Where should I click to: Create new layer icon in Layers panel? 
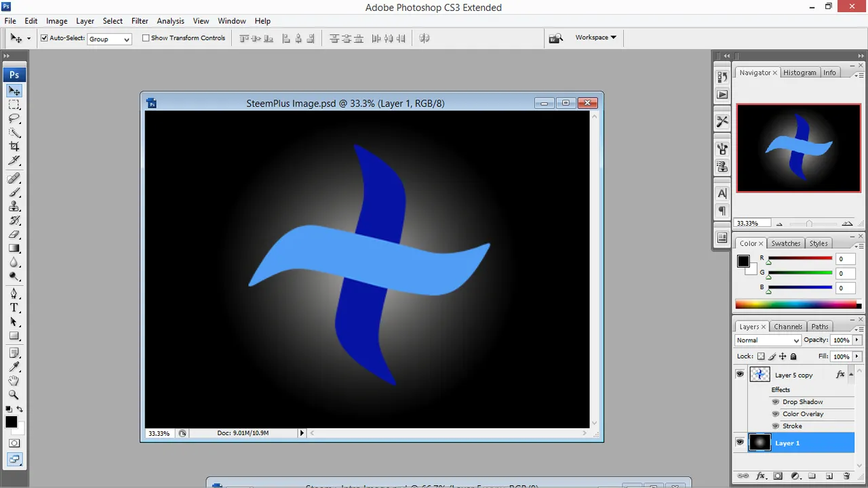(829, 476)
